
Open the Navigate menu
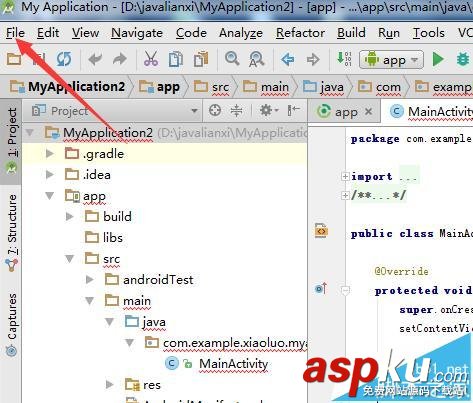[x=137, y=33]
